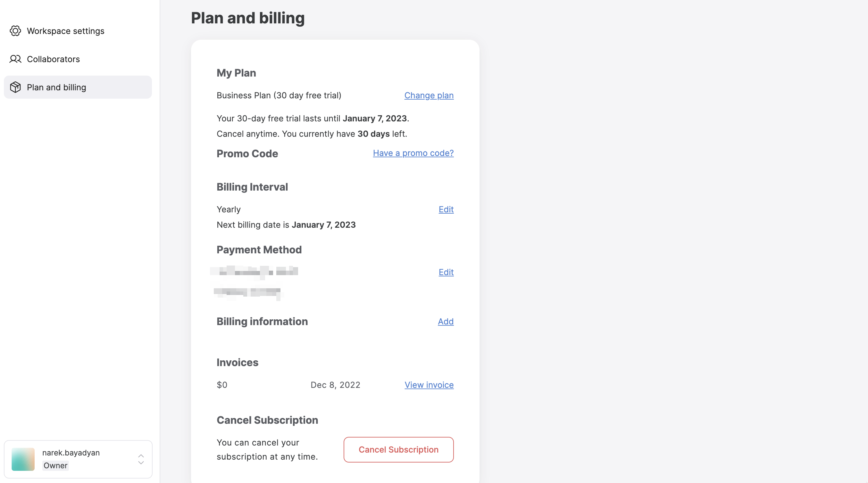Click the Billing information heading
This screenshot has width=868, height=483.
(262, 322)
